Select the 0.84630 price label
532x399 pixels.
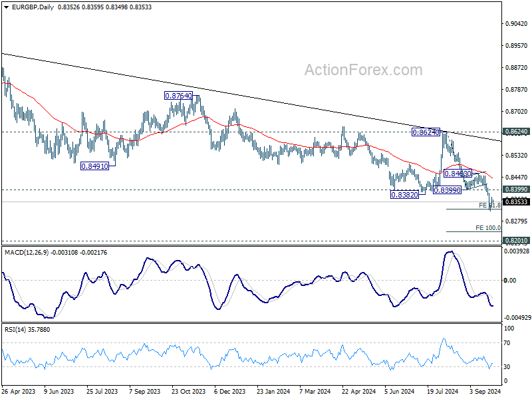click(x=458, y=174)
